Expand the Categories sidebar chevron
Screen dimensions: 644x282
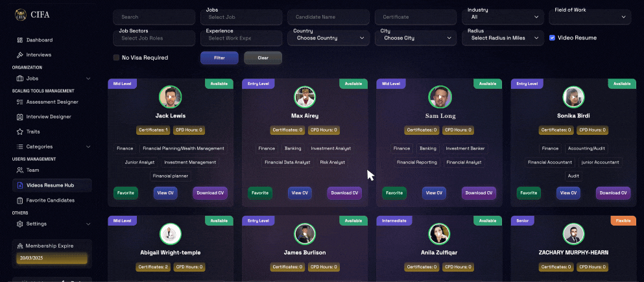[88, 147]
